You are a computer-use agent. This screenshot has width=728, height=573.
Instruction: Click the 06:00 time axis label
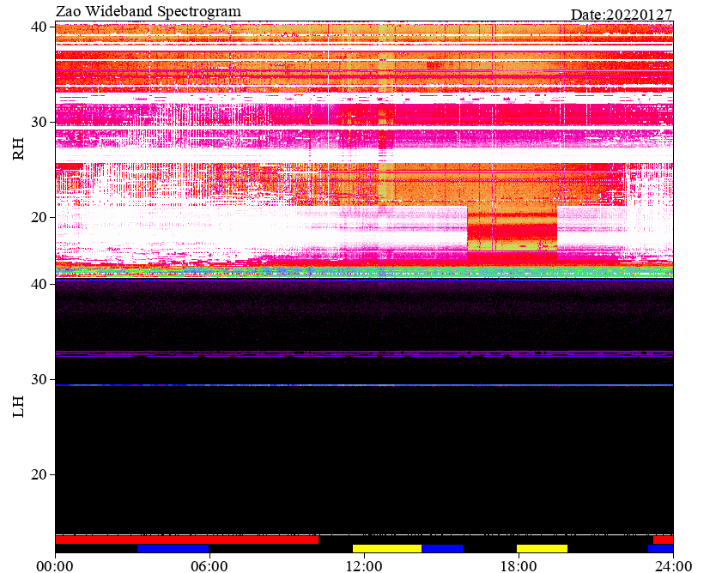click(x=209, y=566)
